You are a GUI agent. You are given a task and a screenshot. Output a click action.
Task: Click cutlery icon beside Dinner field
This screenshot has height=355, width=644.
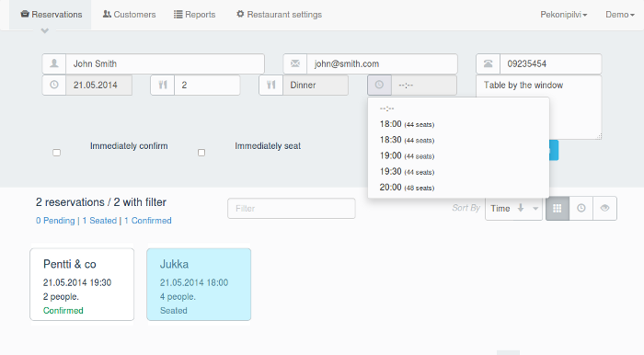[x=271, y=85]
